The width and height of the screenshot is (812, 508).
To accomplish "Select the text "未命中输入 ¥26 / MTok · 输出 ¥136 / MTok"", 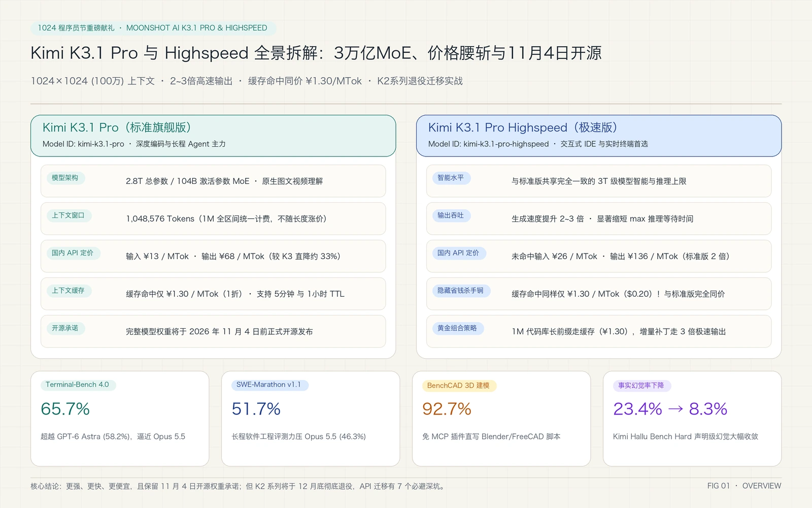I will click(x=595, y=257).
